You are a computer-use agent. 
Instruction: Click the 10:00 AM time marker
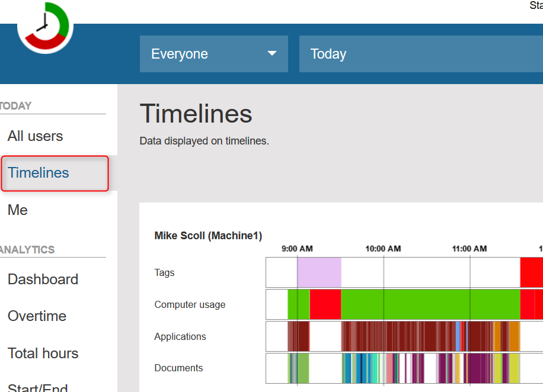pos(383,249)
